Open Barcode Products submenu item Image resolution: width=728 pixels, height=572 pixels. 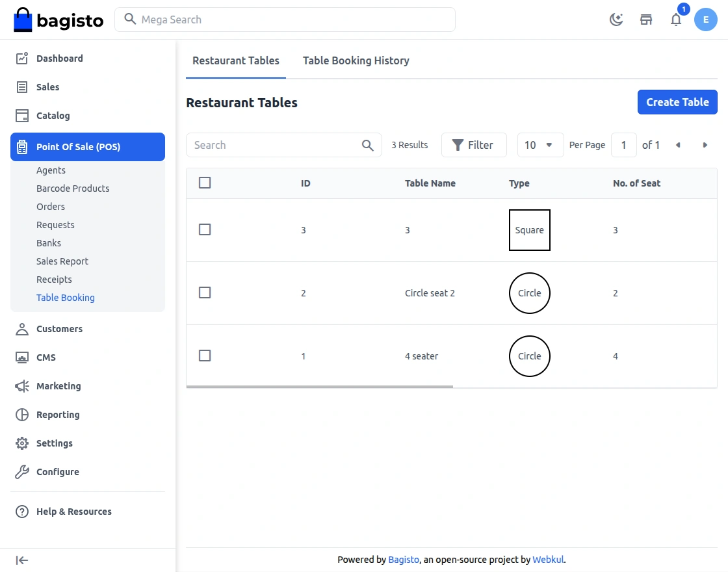(73, 188)
